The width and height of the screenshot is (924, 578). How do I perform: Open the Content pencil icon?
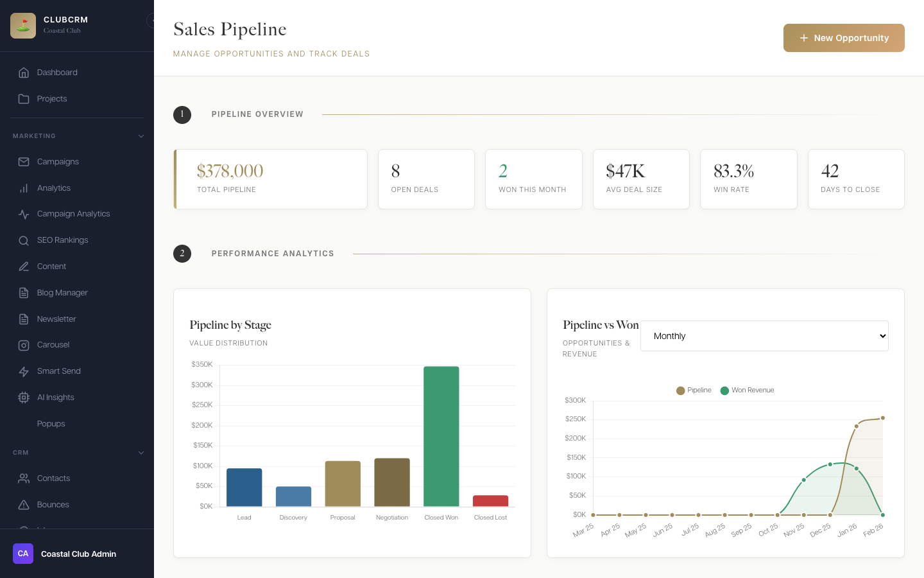24,266
